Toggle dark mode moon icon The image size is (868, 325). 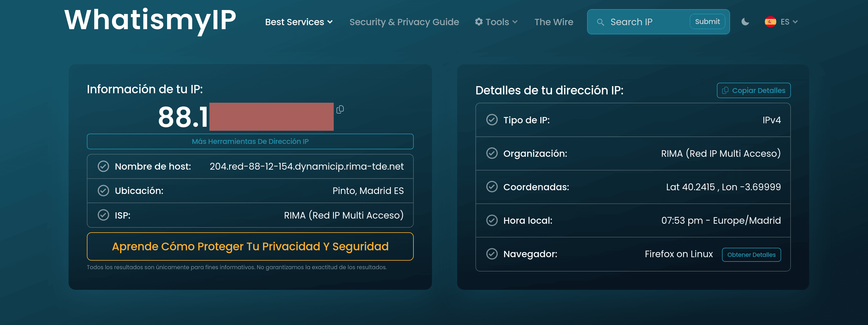745,22
